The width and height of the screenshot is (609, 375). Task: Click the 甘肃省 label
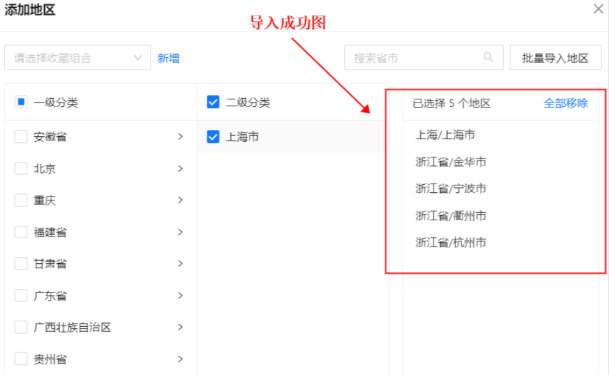click(x=50, y=264)
